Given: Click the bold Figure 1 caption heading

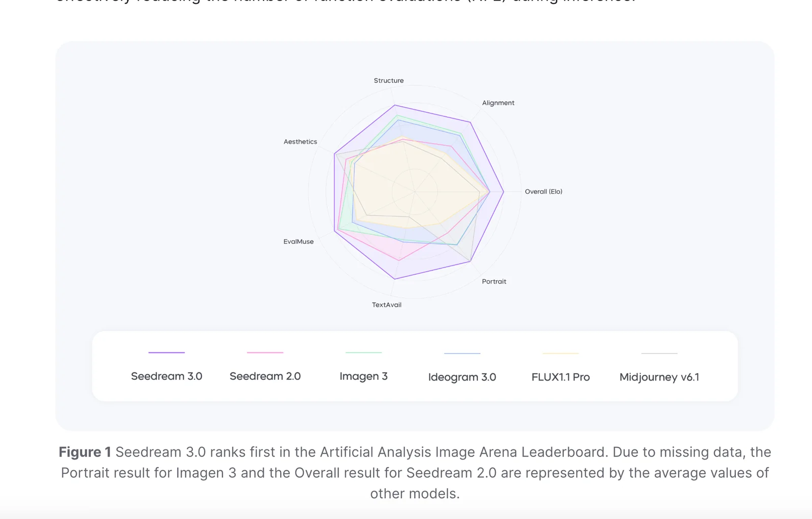Looking at the screenshot, I should (85, 452).
